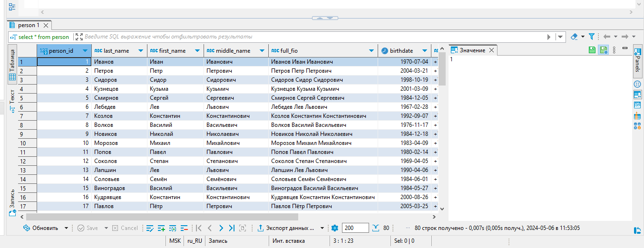Switch to Таблица grid view
This screenshot has height=248, width=644.
(12, 64)
